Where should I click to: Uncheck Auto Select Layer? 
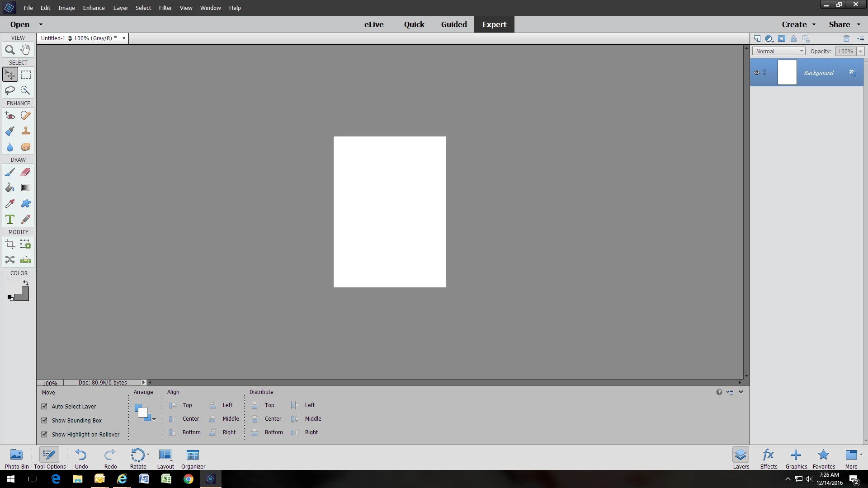click(x=44, y=406)
